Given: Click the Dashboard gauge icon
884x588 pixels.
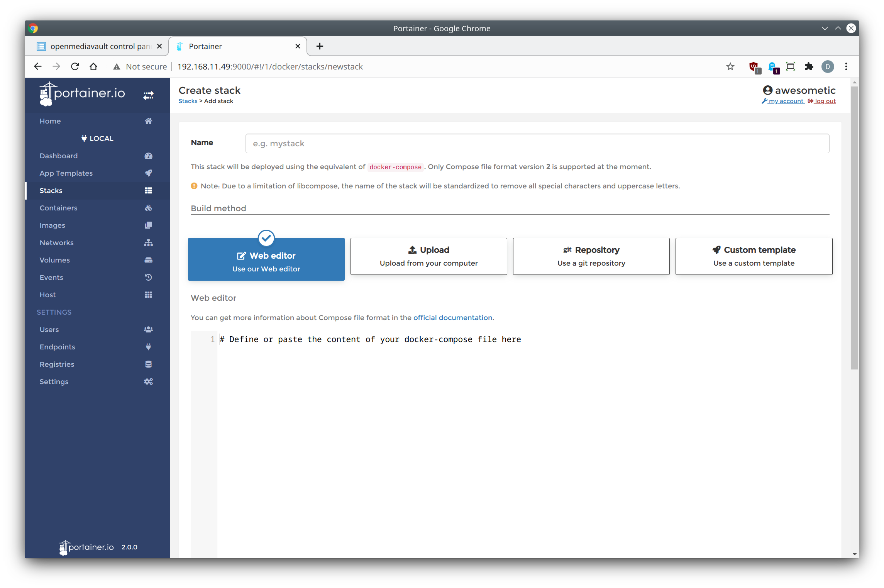Looking at the screenshot, I should pyautogui.click(x=148, y=156).
